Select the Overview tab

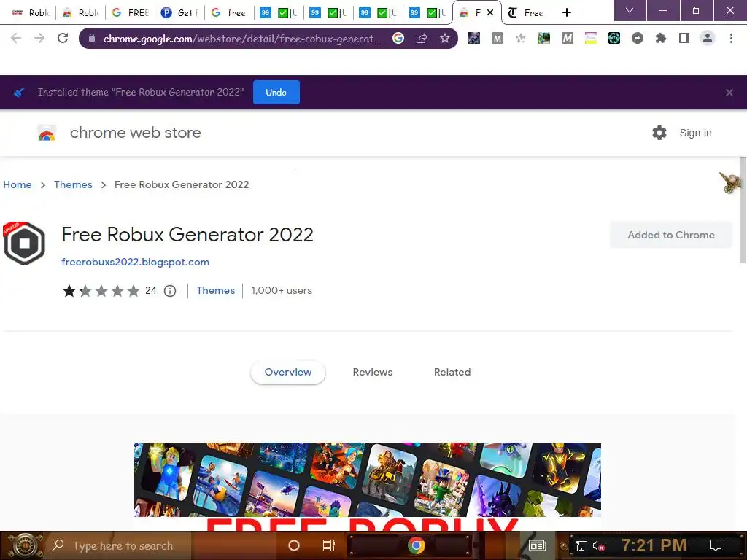288,373
